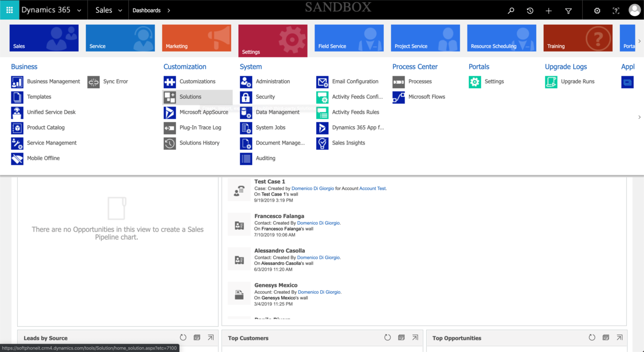Click the Microsoft AppSource icon
Image resolution: width=644 pixels, height=352 pixels.
pos(170,112)
